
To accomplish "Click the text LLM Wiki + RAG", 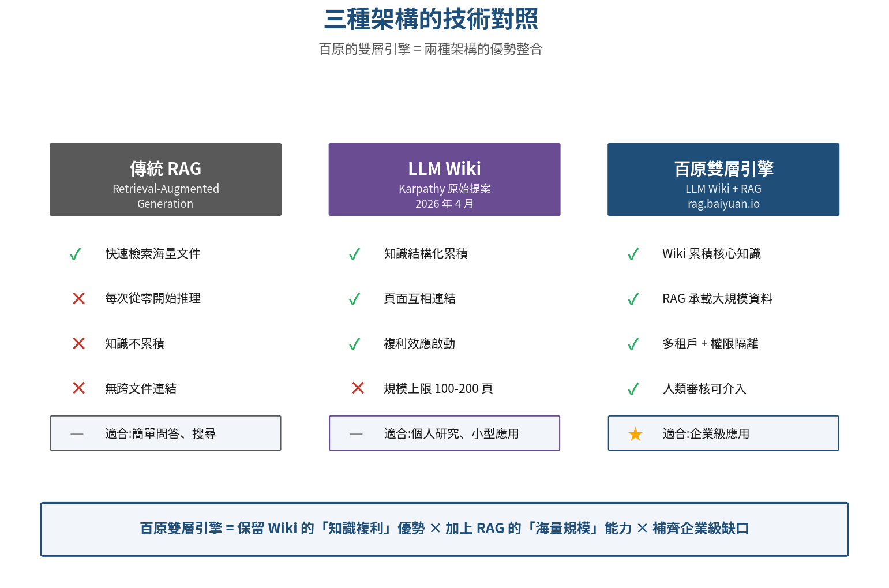I will 723,189.
